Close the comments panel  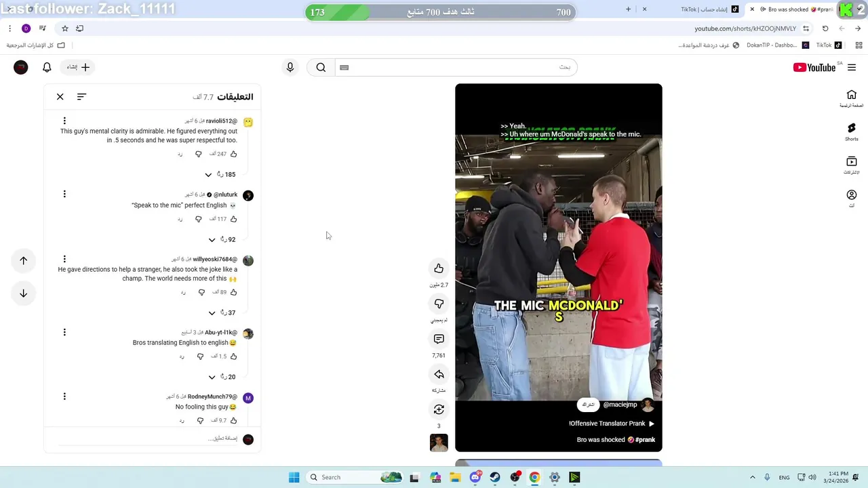60,97
